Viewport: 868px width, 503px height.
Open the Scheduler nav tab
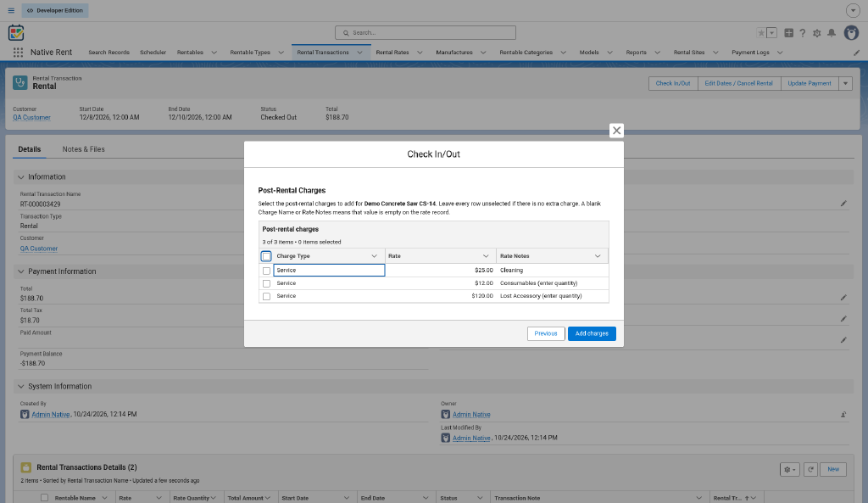[153, 53]
